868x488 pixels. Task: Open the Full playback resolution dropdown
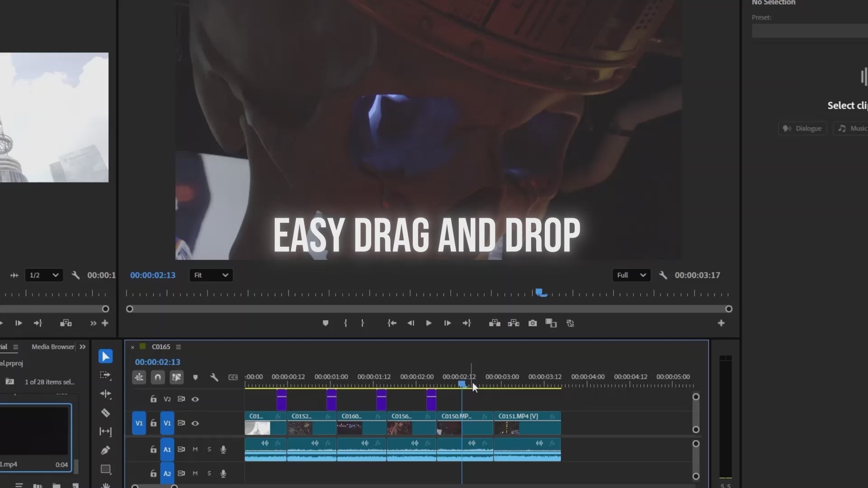pyautogui.click(x=631, y=275)
